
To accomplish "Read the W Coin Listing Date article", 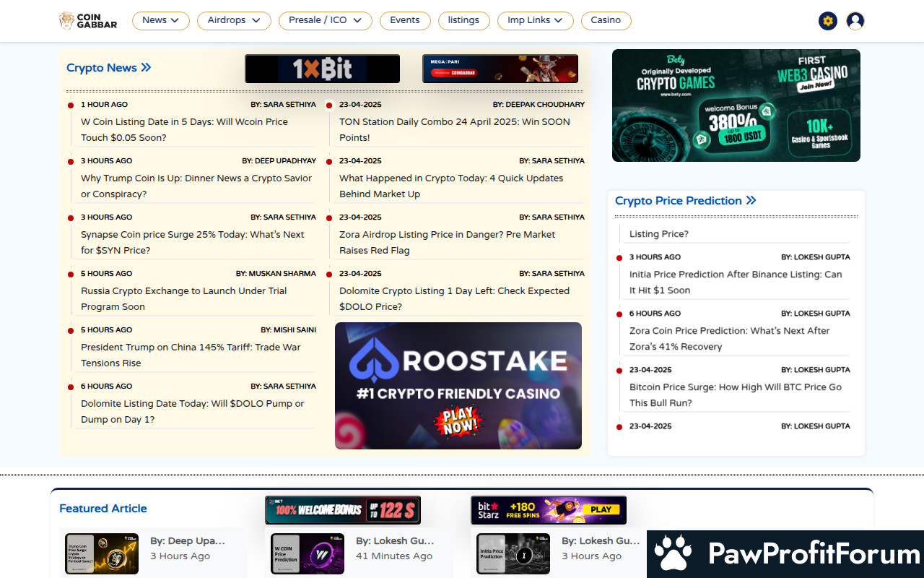I will tap(184, 129).
